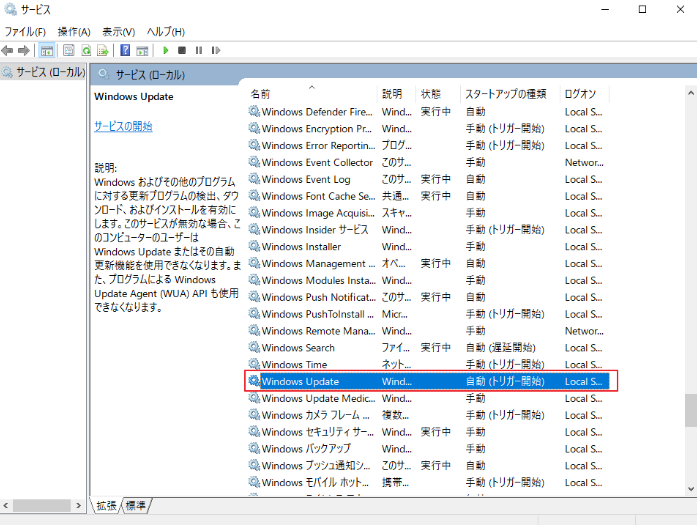Click gear icon beside Windows Installer
Viewport: 697px width, 525px height.
tap(254, 246)
